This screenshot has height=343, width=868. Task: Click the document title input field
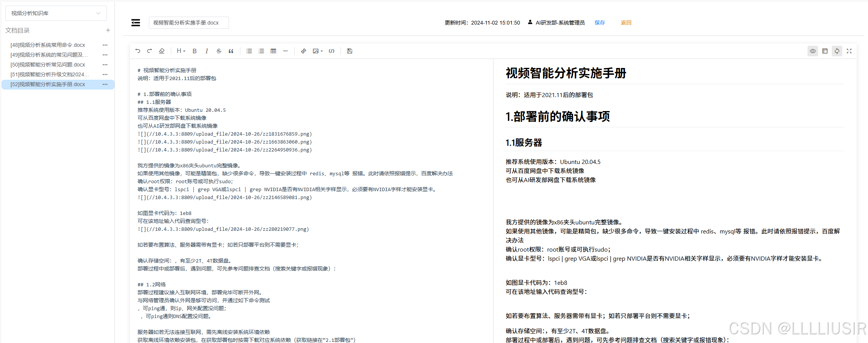tap(188, 22)
